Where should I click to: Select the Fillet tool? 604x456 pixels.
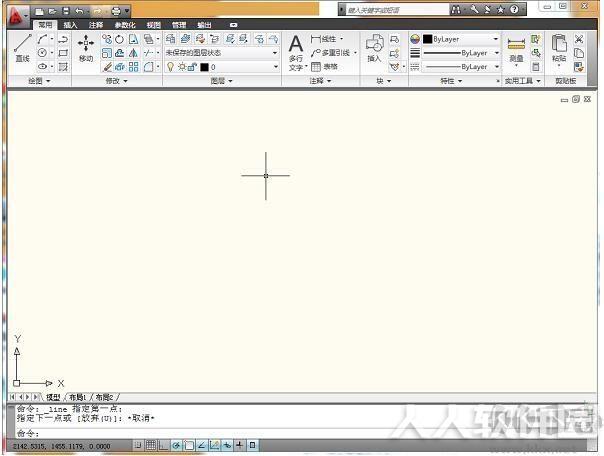(x=148, y=67)
